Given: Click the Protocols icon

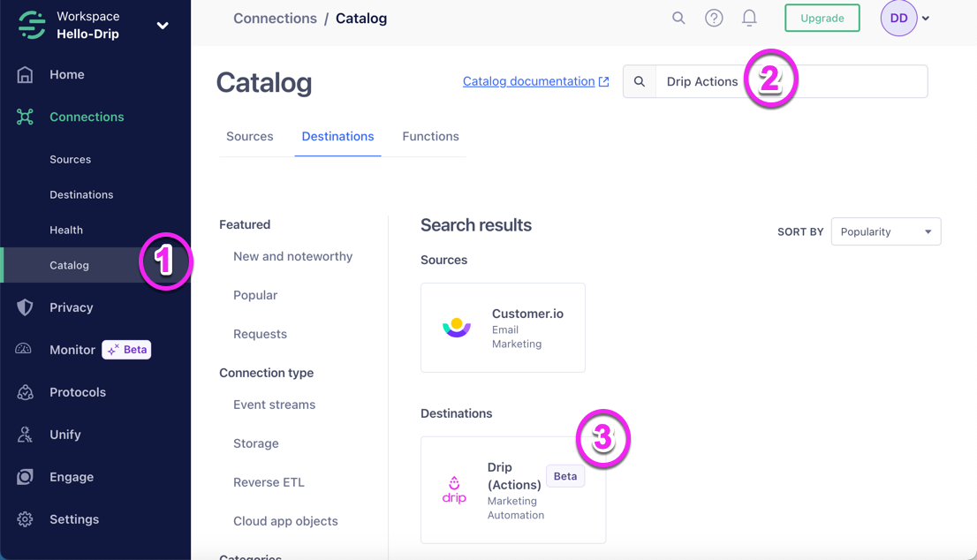Looking at the screenshot, I should click(25, 392).
